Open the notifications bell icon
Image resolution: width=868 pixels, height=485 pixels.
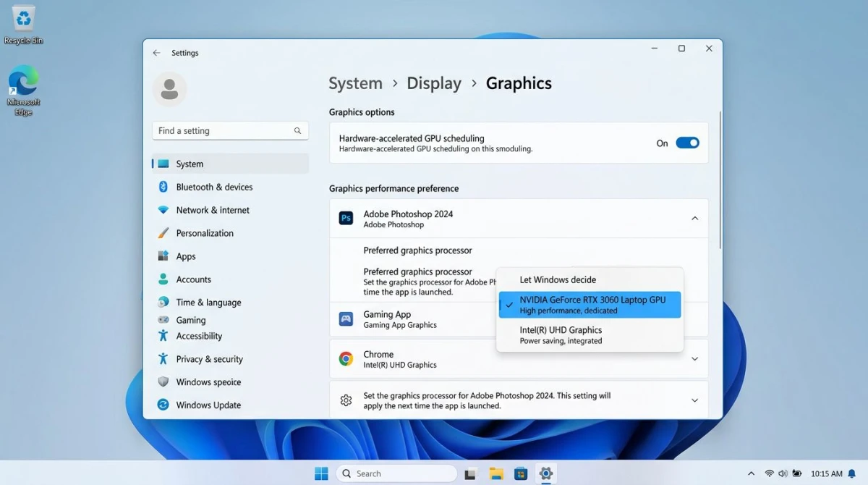click(852, 473)
